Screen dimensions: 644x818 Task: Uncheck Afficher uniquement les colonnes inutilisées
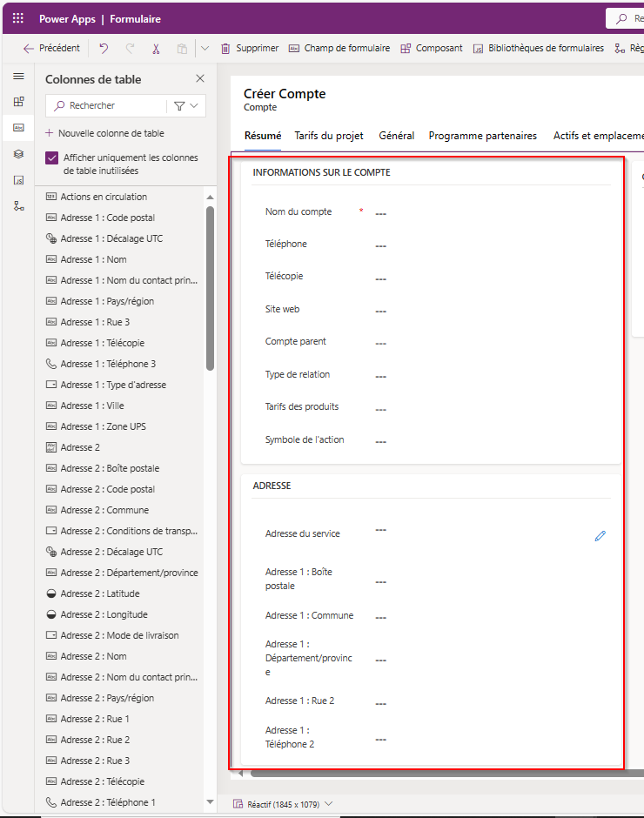pyautogui.click(x=52, y=158)
